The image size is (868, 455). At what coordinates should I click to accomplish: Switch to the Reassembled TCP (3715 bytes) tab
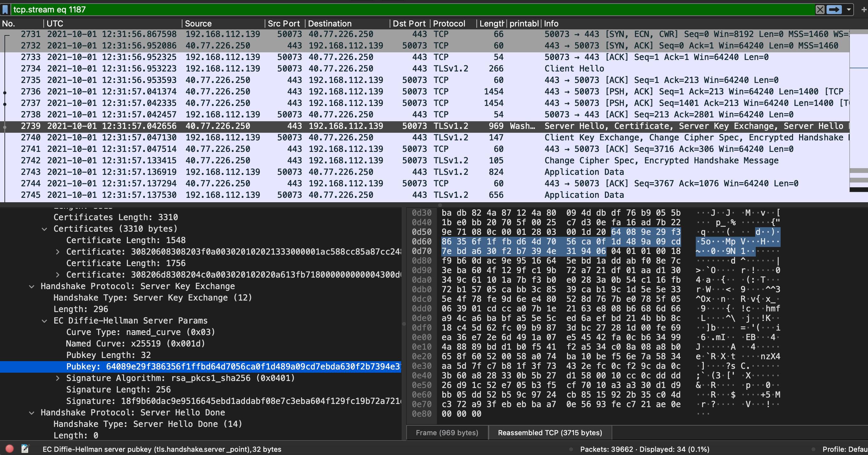tap(550, 432)
